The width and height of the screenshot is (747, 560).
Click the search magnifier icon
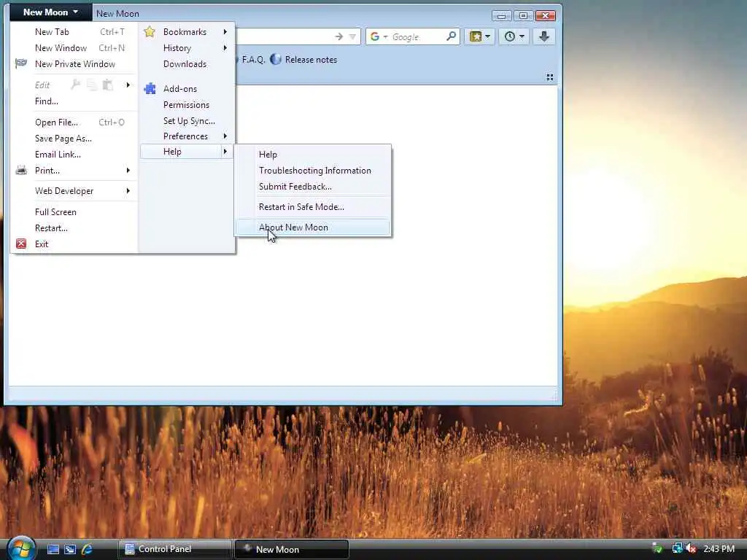[451, 36]
